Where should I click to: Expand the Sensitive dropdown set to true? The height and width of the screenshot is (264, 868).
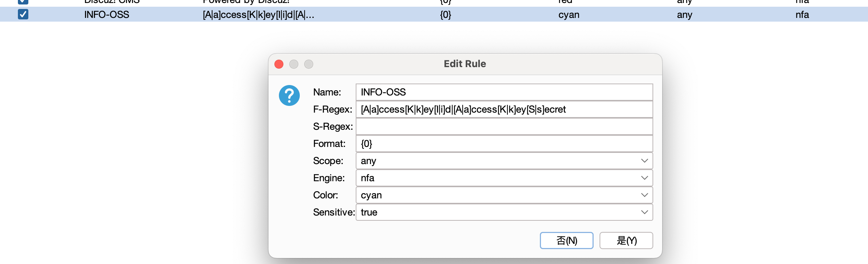tap(504, 212)
